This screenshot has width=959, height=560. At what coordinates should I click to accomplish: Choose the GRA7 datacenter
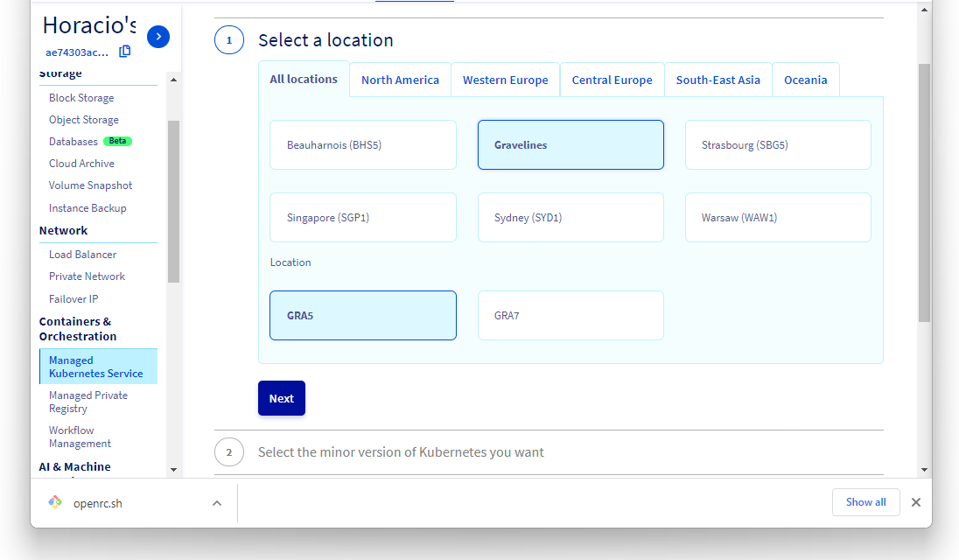point(570,315)
